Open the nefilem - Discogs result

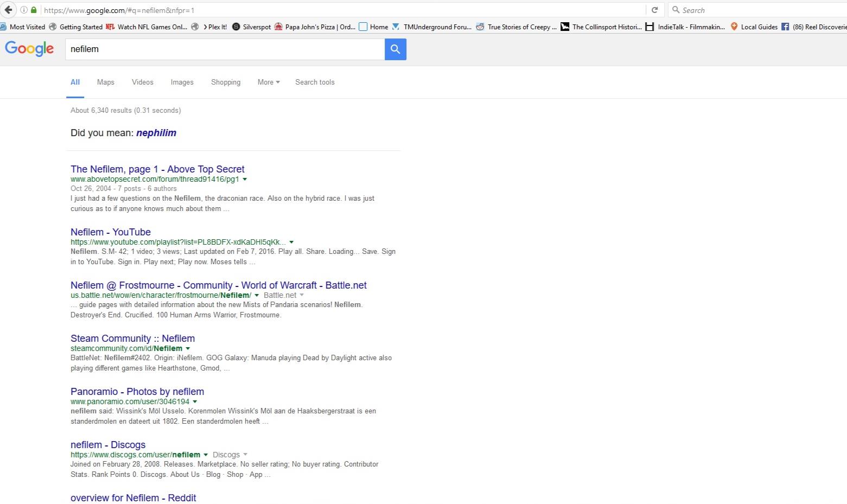click(108, 445)
